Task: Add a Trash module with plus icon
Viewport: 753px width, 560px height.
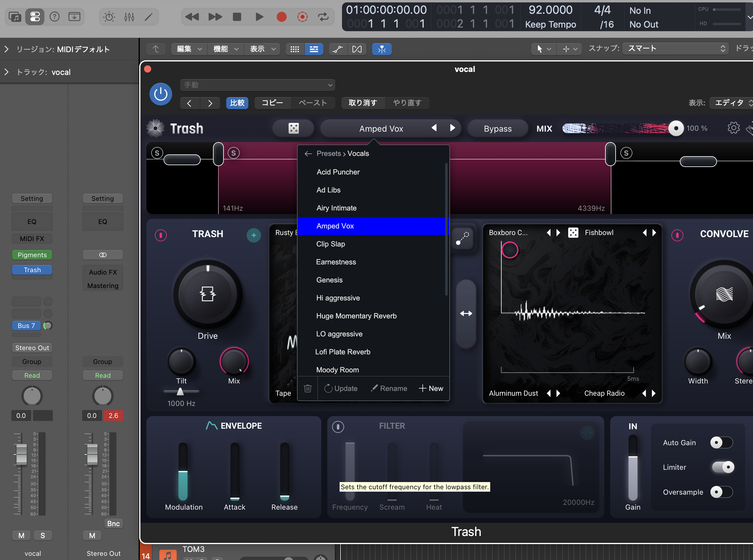Action: click(254, 235)
